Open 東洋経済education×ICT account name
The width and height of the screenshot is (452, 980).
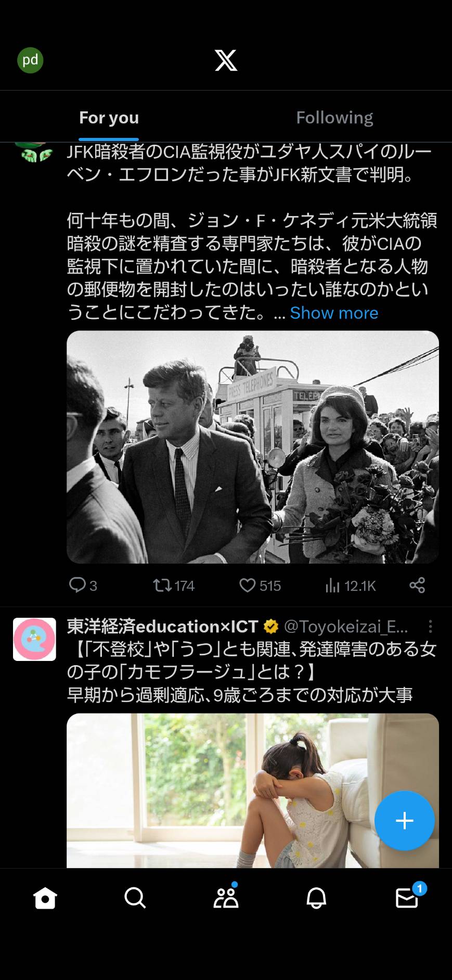click(x=163, y=626)
